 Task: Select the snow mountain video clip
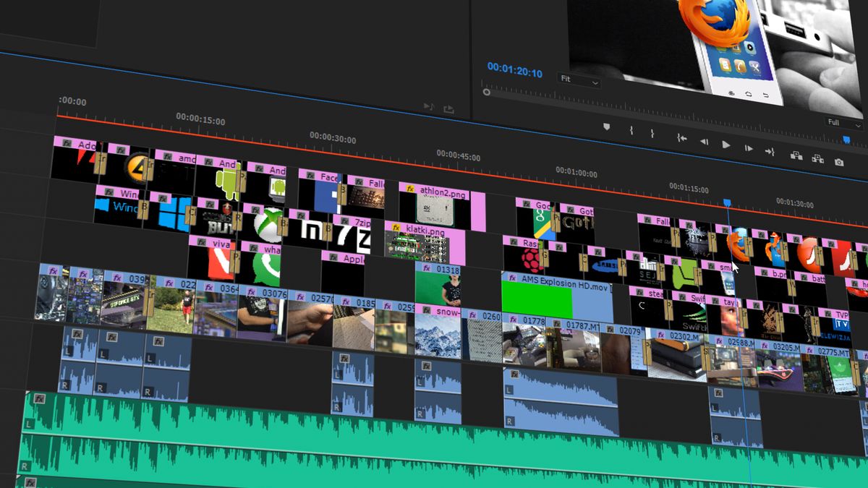[438, 332]
